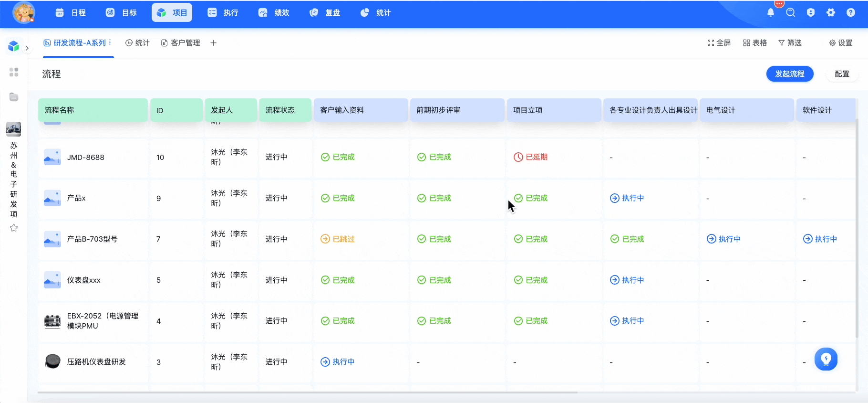
Task: Click 执行中 design status for 产品x
Action: [x=627, y=198]
